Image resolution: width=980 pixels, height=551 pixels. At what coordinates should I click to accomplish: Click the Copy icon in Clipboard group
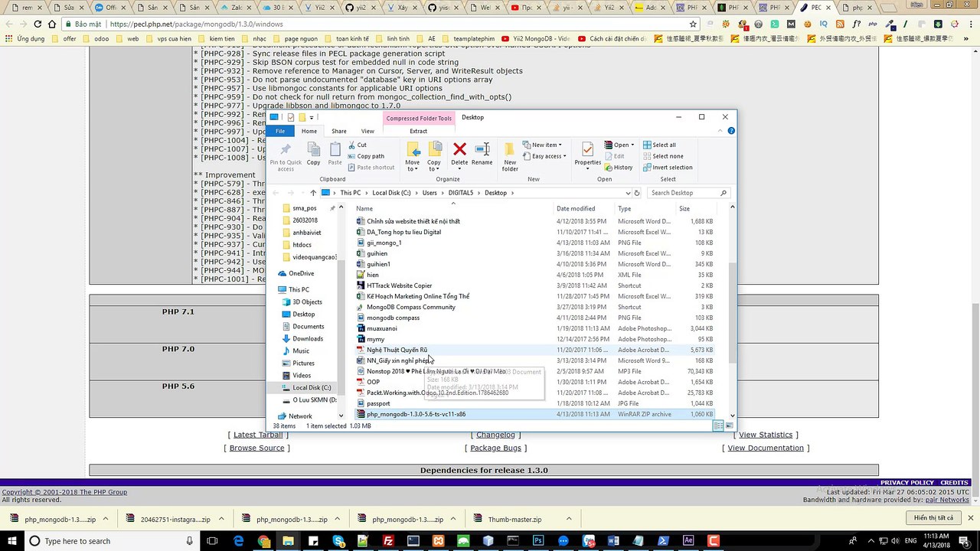pyautogui.click(x=313, y=150)
